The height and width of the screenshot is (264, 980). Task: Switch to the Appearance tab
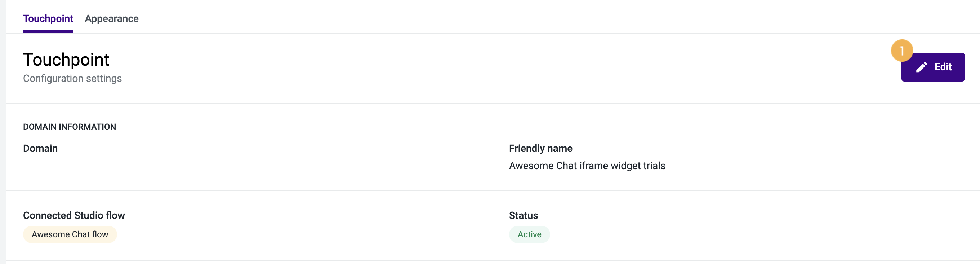111,18
